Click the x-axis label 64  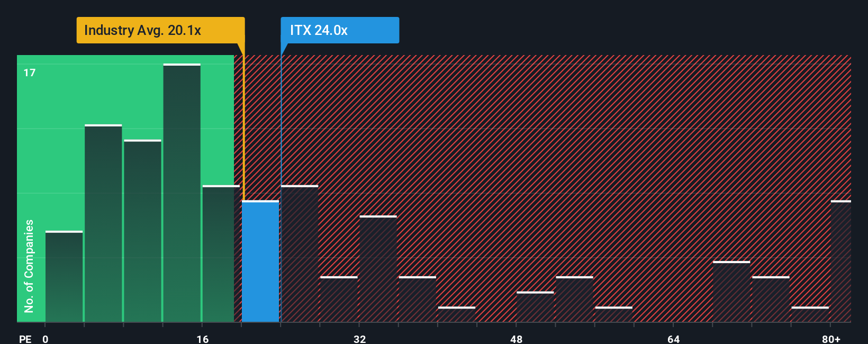coord(673,339)
